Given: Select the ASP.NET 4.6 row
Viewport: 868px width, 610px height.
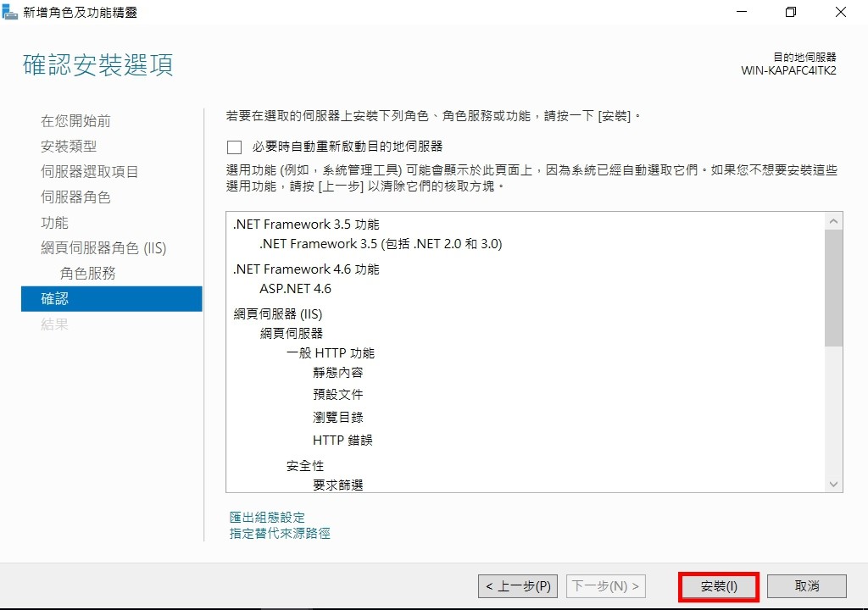Looking at the screenshot, I should coord(295,288).
